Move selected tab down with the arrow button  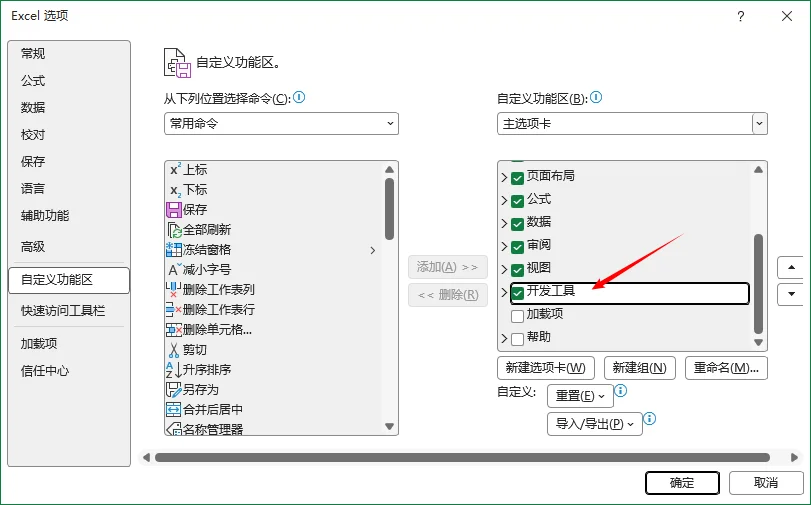click(791, 294)
